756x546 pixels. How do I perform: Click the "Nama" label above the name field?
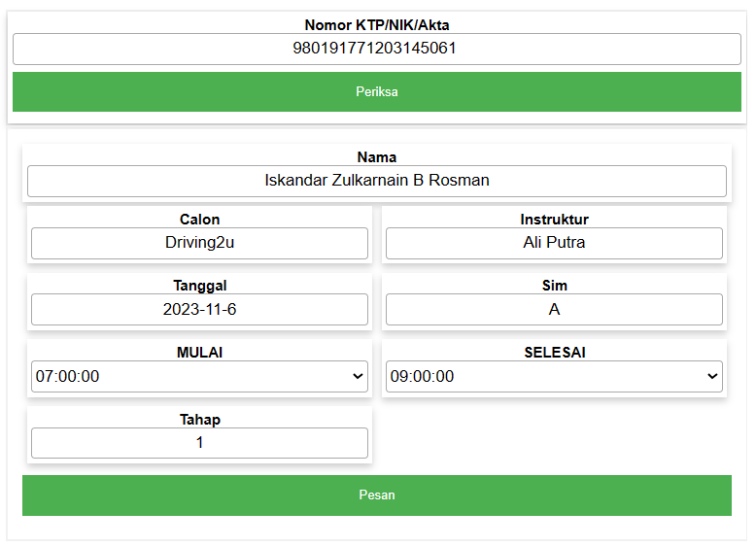pyautogui.click(x=376, y=157)
